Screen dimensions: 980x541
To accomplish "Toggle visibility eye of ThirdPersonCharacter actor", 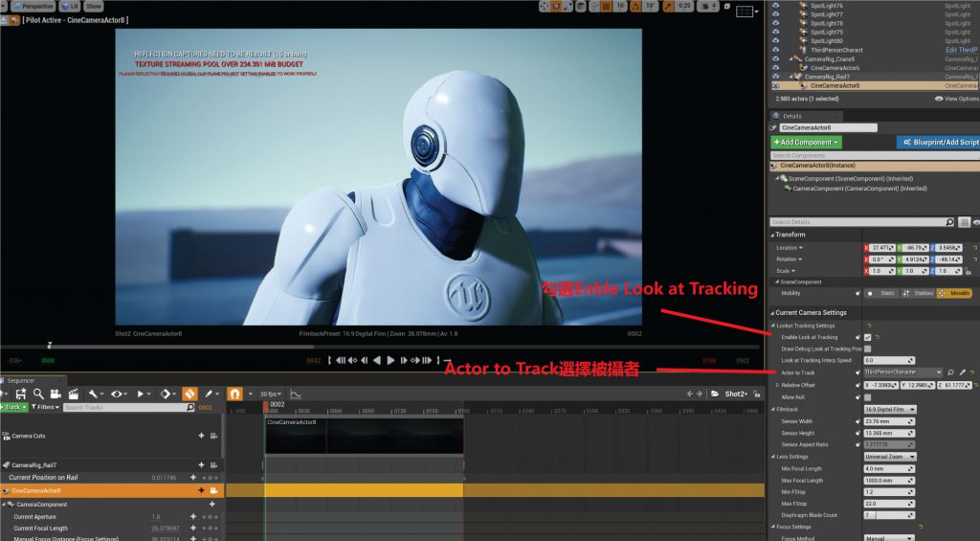I will [775, 50].
